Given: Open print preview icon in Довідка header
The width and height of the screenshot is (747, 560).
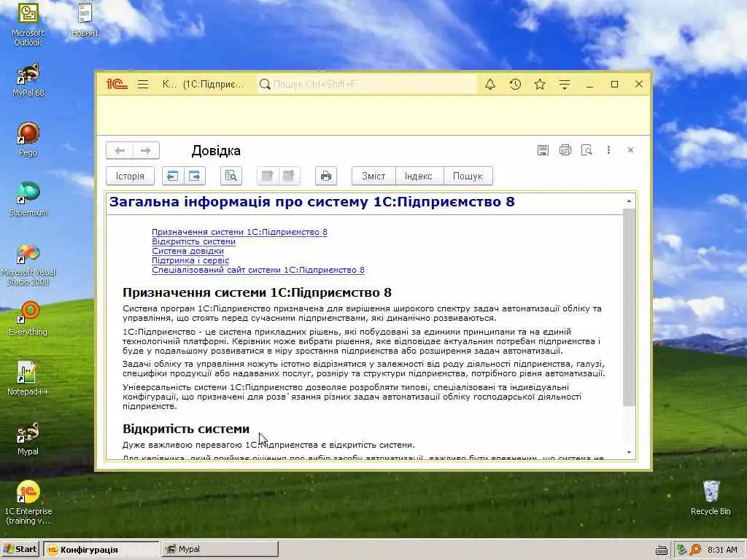Looking at the screenshot, I should 587,150.
